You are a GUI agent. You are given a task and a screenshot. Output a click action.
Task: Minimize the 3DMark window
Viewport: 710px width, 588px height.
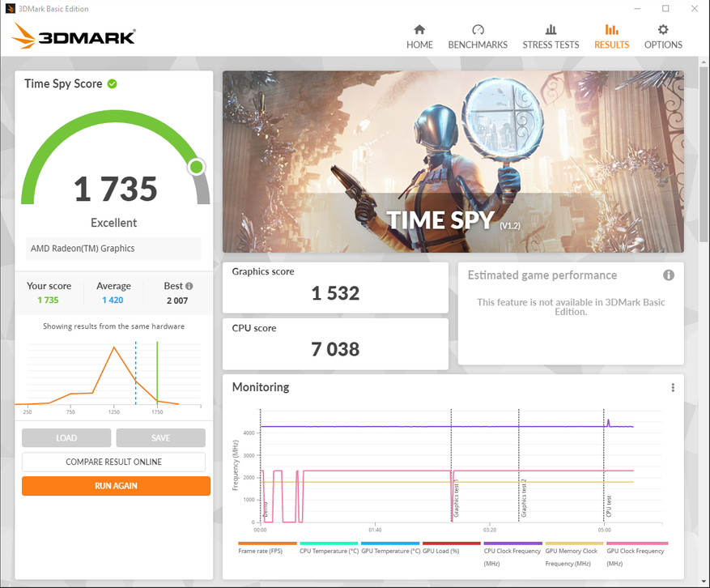(638, 9)
